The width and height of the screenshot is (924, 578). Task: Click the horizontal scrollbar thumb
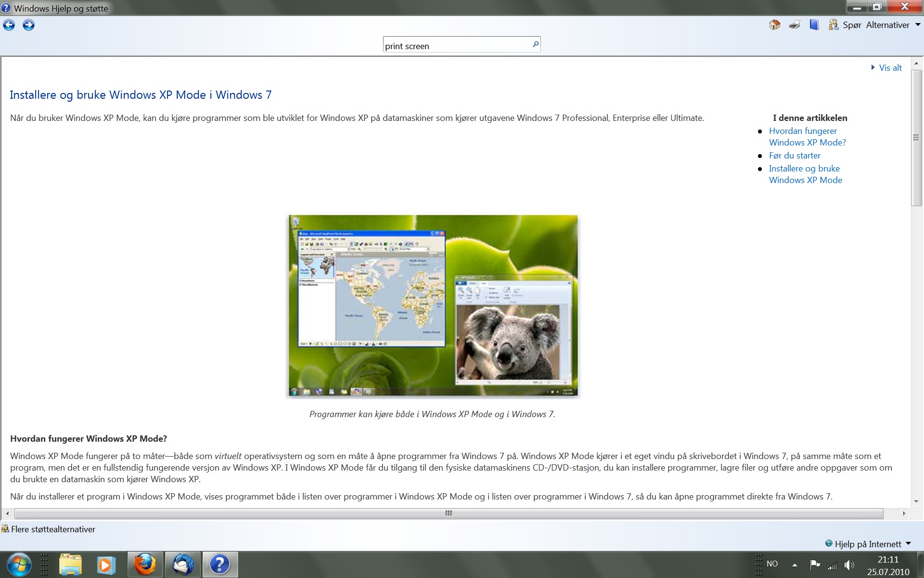click(x=449, y=513)
